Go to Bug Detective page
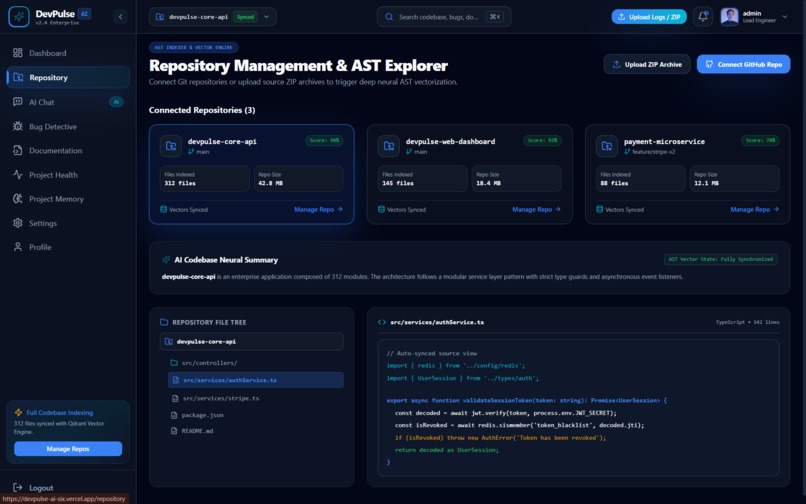This screenshot has width=806, height=504. (x=68, y=127)
